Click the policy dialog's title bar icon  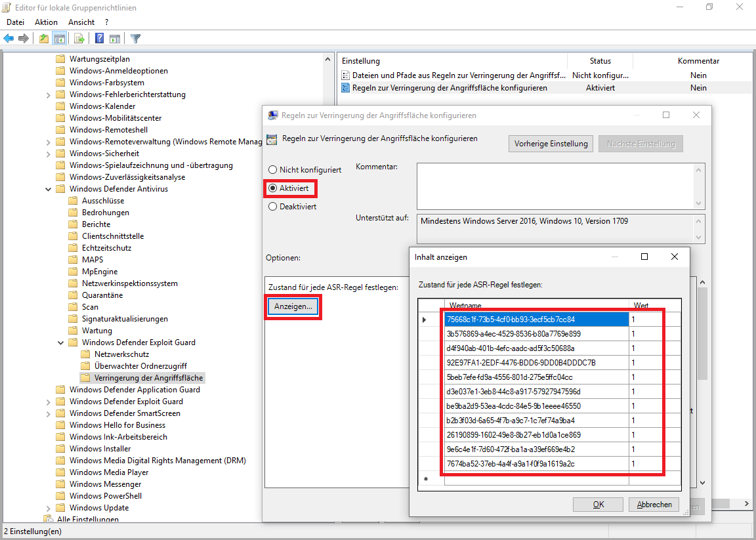point(273,115)
